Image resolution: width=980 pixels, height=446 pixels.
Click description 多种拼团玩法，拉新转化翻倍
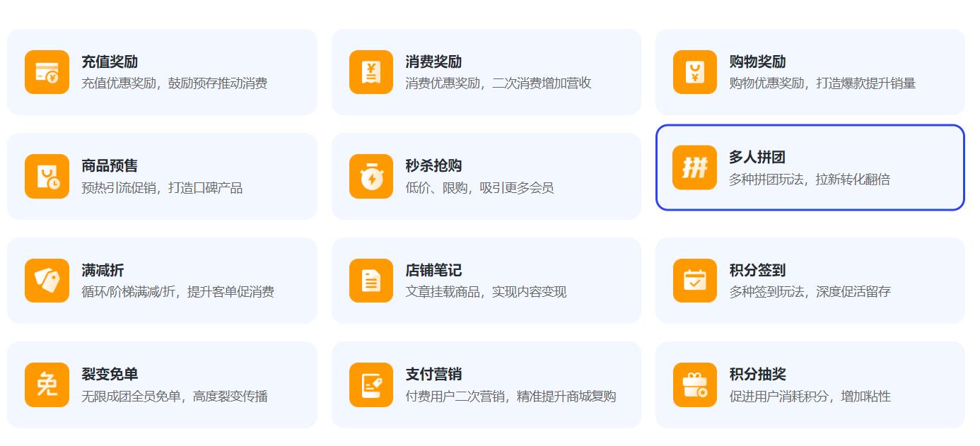[x=810, y=180]
